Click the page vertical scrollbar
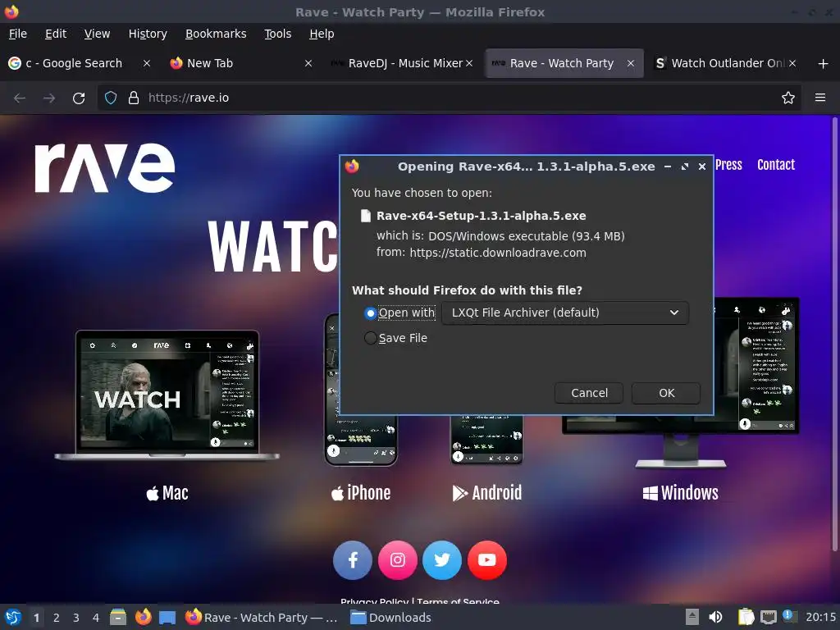Image resolution: width=840 pixels, height=630 pixels. click(x=834, y=333)
